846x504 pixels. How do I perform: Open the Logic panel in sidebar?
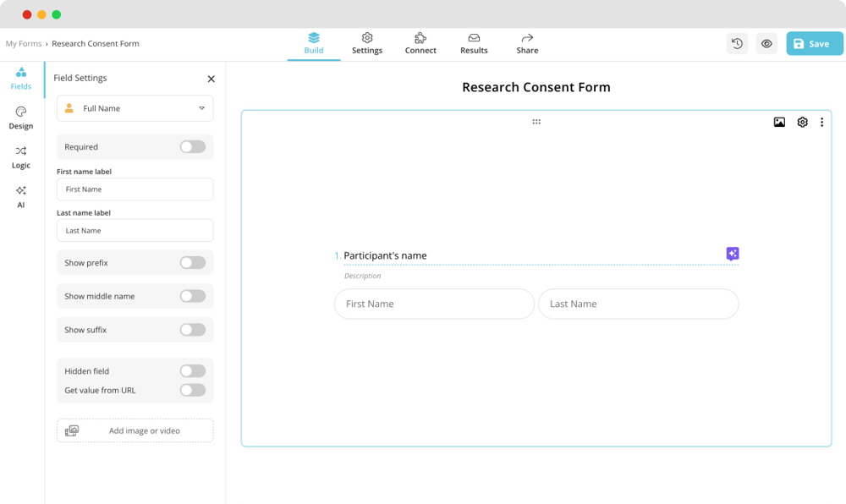click(21, 157)
